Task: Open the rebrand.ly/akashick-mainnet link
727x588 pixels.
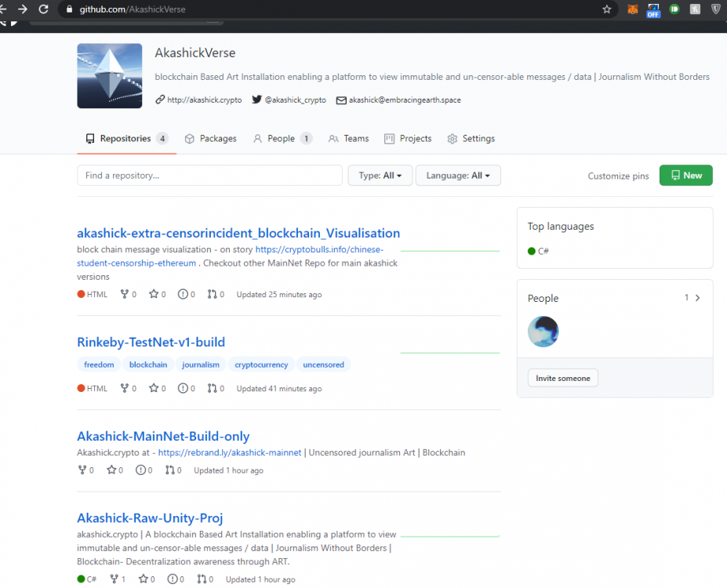Action: 230,452
